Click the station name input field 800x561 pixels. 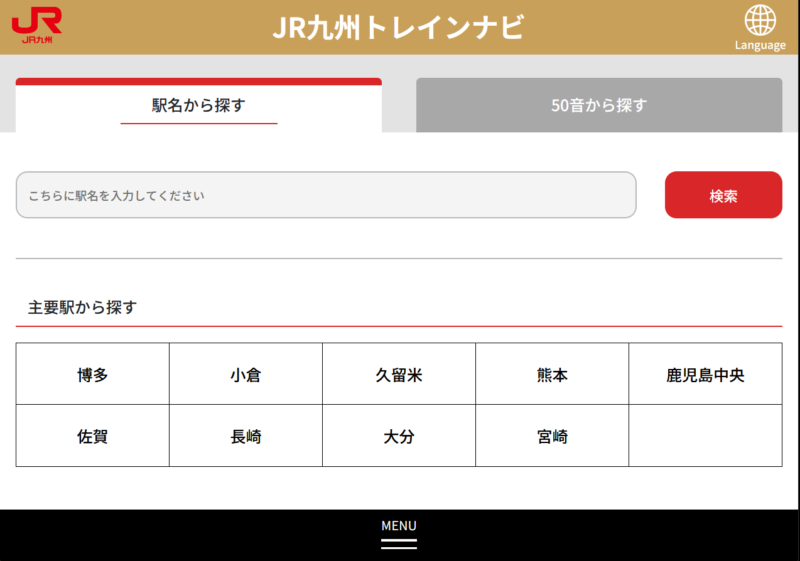coord(326,195)
